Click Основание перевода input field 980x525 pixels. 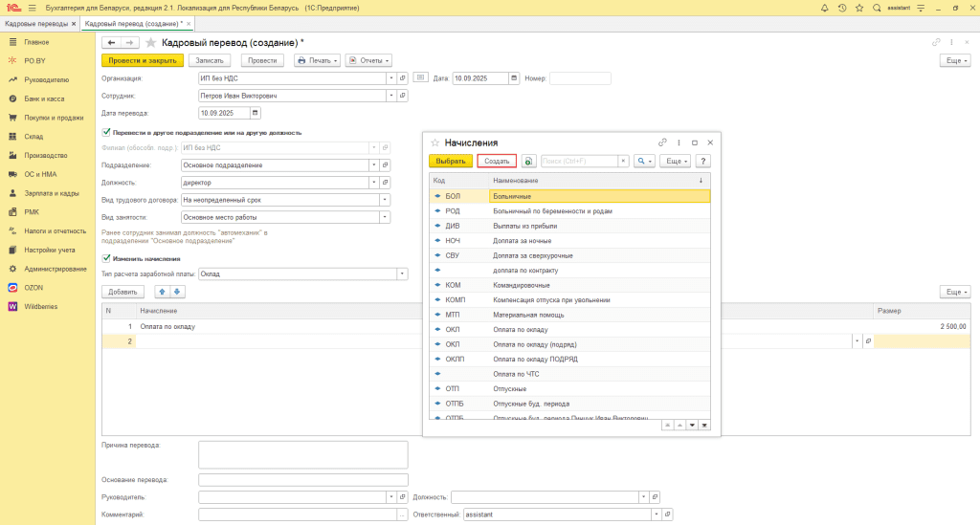303,479
